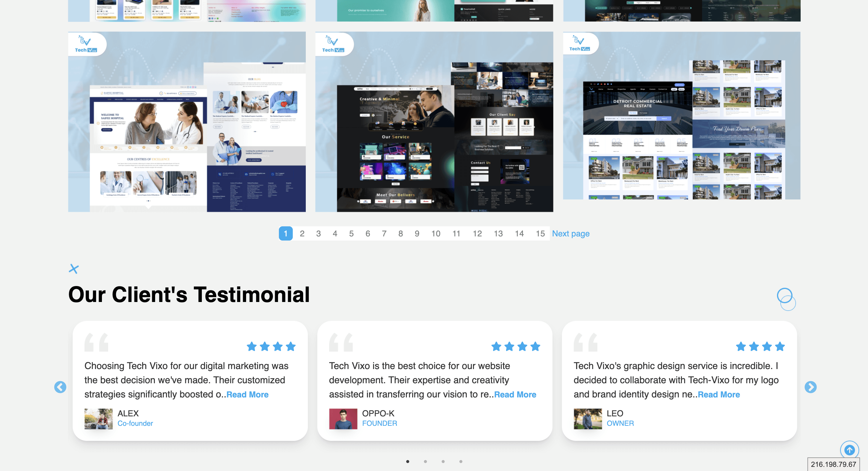The image size is (868, 471).
Task: Open the Detroit Commercial Real Estate thumbnail
Action: 681,128
